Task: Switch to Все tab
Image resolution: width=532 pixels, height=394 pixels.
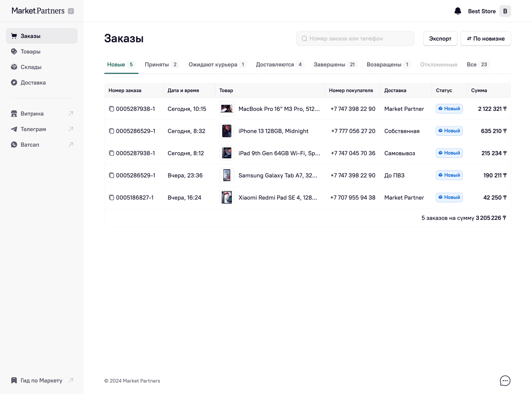Action: [478, 64]
